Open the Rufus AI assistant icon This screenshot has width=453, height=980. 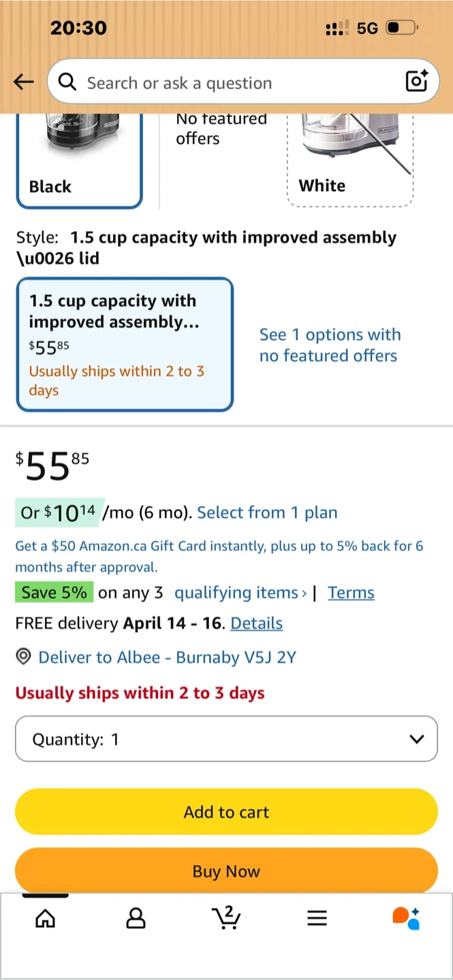(x=406, y=918)
